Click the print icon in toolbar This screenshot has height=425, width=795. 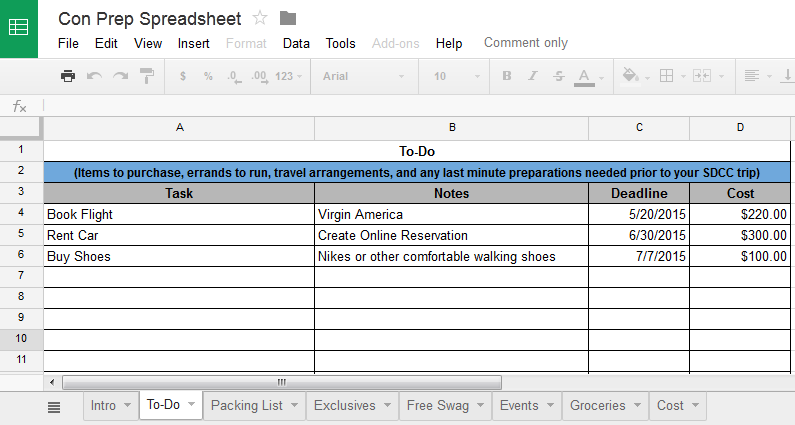tap(68, 76)
